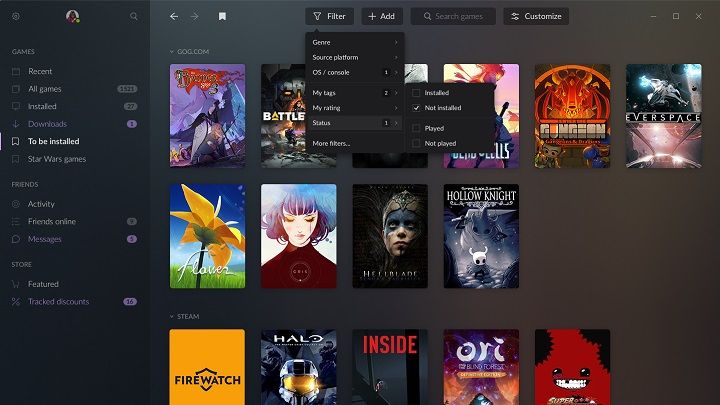The width and height of the screenshot is (720, 405).
Task: Click the user profile avatar
Action: click(72, 17)
